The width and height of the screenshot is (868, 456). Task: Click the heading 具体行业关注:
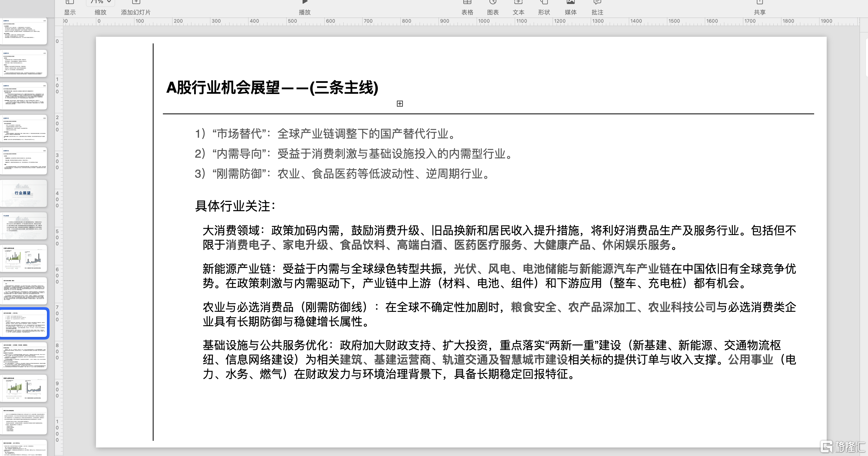point(236,206)
